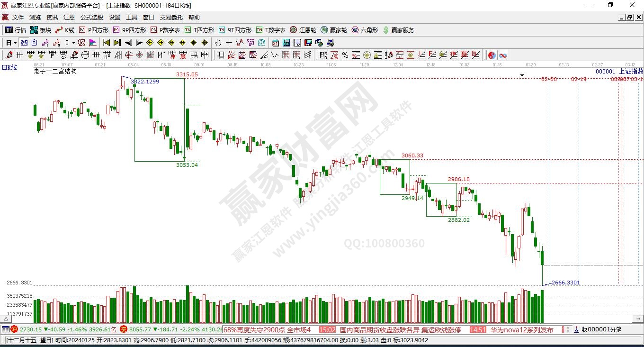Open the 公式选股 menu
This screenshot has width=644, height=347.
[91, 17]
